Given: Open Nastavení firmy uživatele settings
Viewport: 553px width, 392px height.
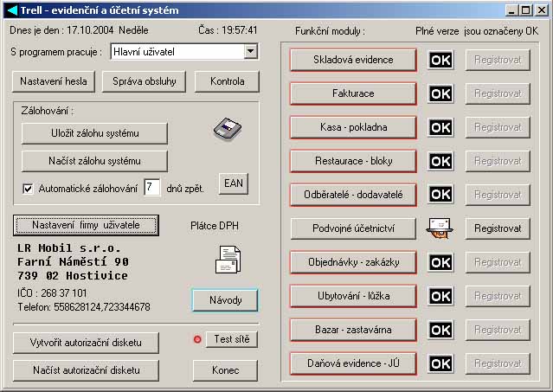Looking at the screenshot, I should coord(86,225).
